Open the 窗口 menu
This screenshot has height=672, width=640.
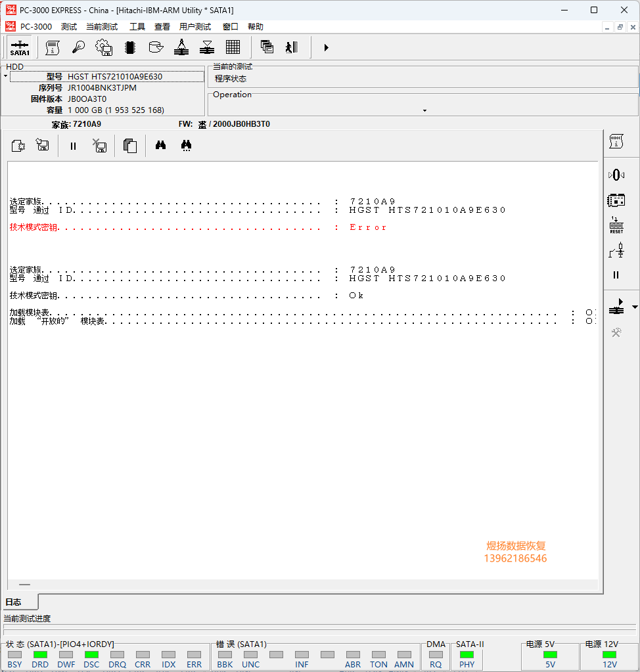230,26
